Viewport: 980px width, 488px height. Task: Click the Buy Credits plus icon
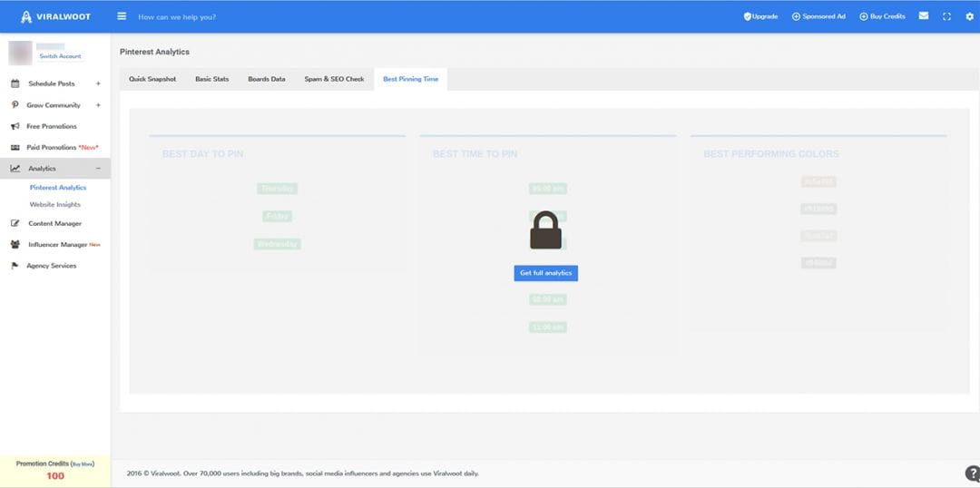coord(864,17)
